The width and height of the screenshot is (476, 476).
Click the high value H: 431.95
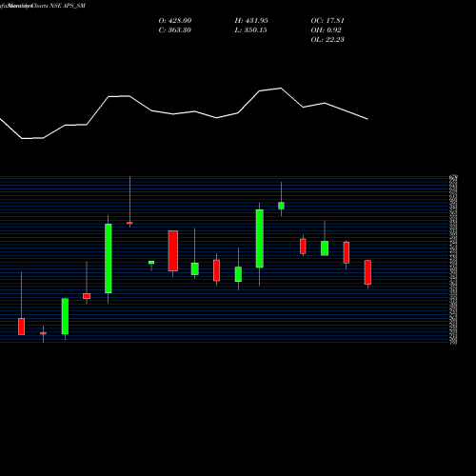coord(251,21)
